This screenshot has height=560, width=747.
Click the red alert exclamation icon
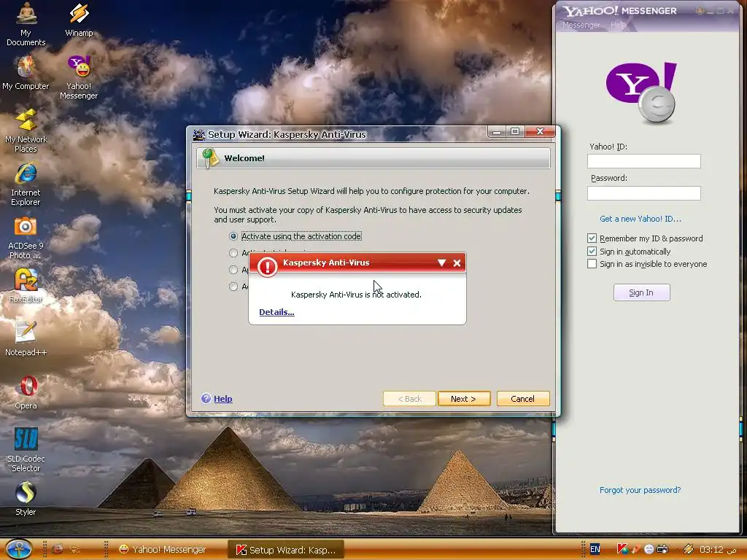(x=267, y=267)
